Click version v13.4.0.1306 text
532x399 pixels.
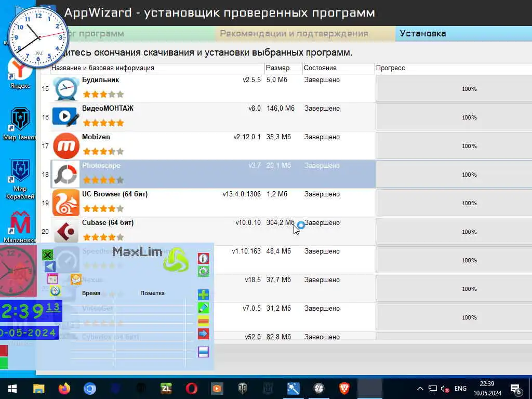click(242, 194)
